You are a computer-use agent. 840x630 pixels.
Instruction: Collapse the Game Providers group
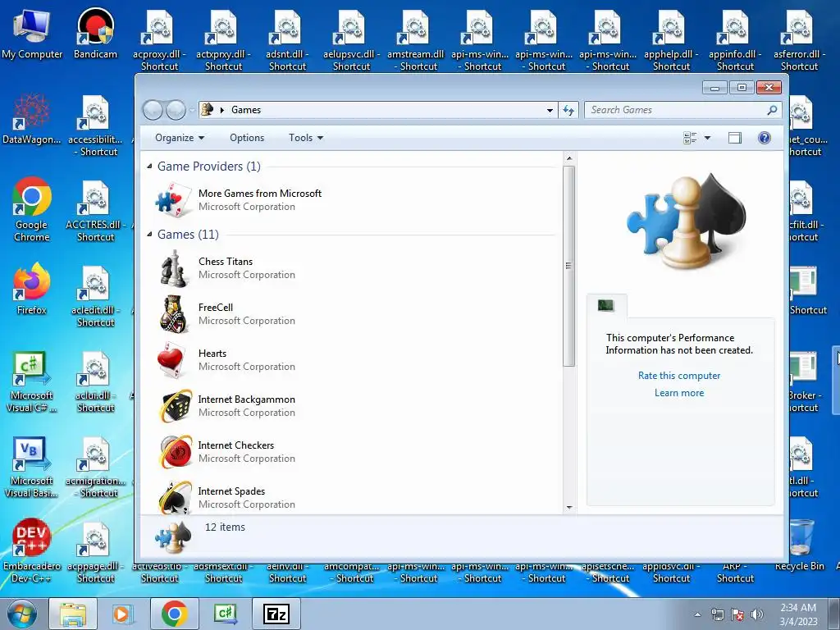(149, 167)
